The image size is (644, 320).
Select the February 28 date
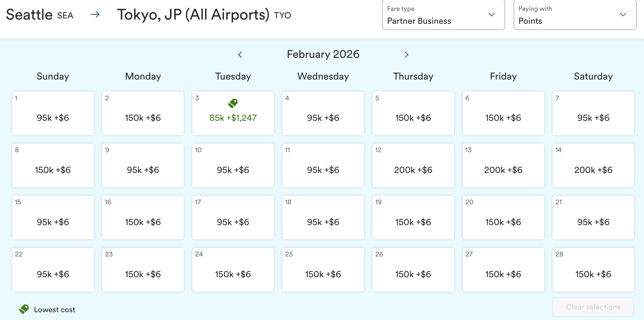pos(593,270)
